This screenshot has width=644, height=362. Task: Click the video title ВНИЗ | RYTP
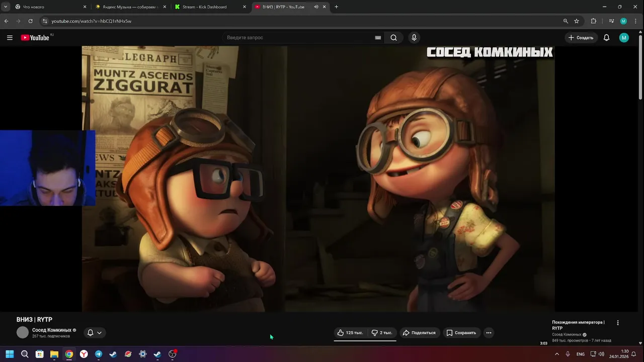pos(34,320)
